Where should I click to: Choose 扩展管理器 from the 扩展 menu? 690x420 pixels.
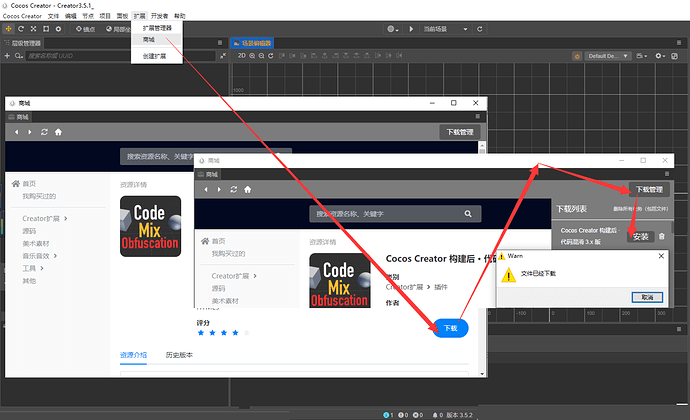tap(157, 28)
